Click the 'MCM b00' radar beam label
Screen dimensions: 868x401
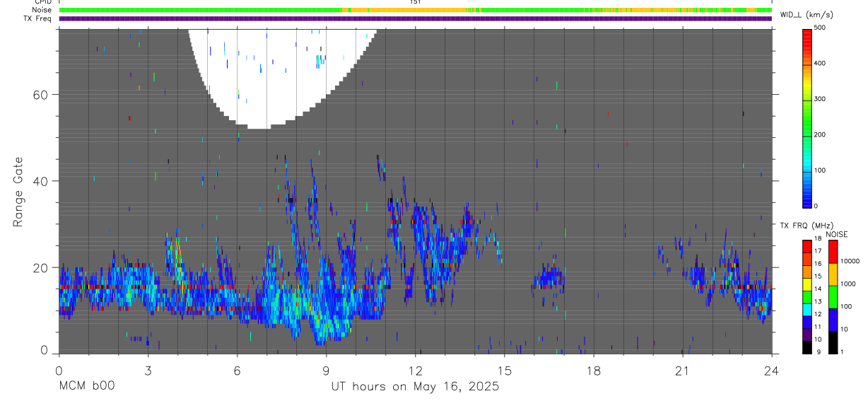[x=86, y=387]
